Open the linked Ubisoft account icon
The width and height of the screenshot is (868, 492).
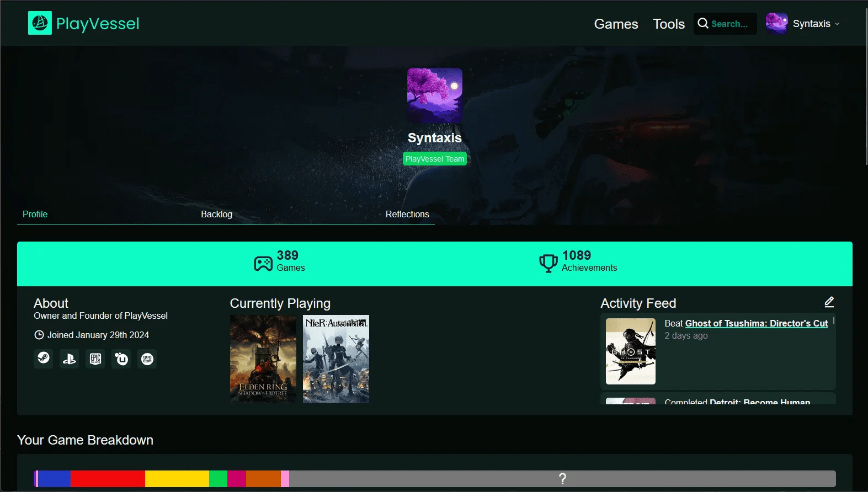(121, 359)
